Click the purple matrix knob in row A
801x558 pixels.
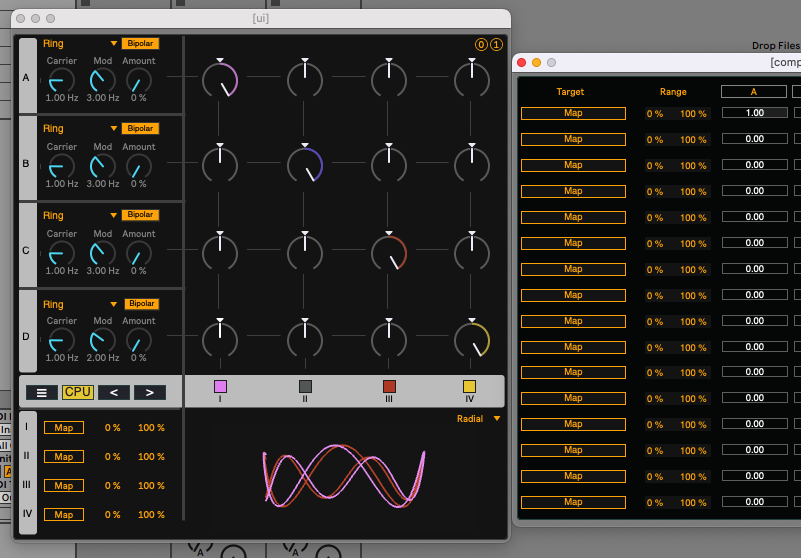pyautogui.click(x=220, y=78)
